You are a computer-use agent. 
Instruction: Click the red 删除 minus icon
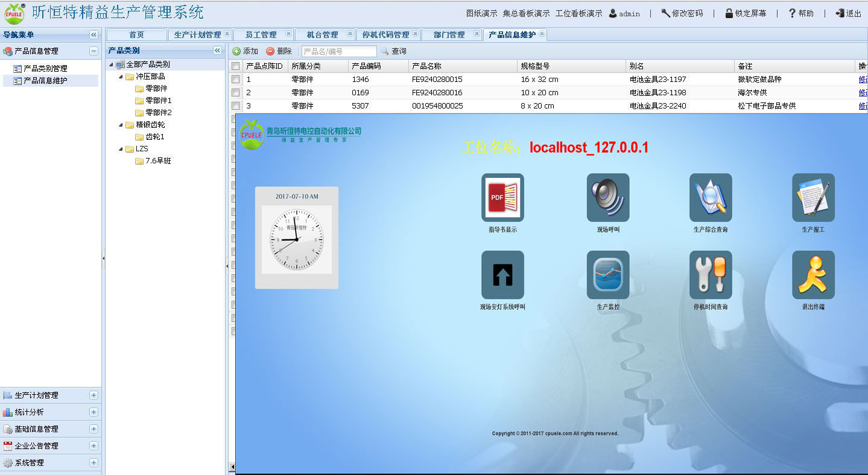[270, 51]
